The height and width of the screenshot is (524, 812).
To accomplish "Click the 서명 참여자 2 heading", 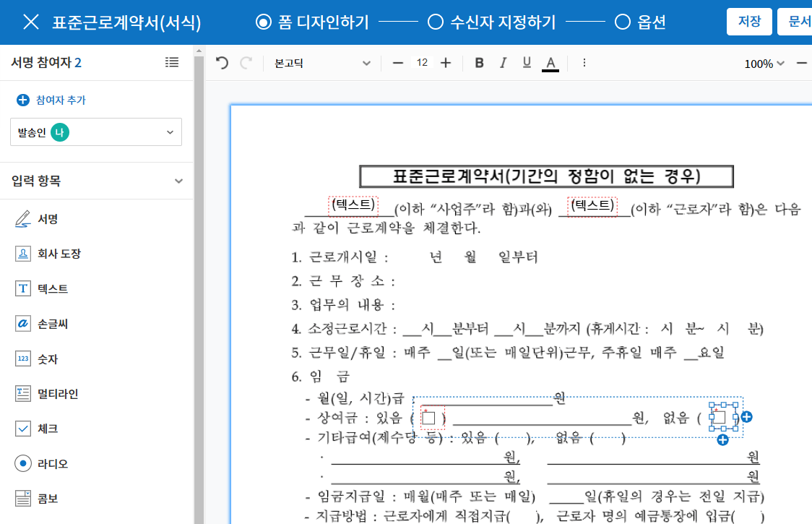I will (x=47, y=63).
